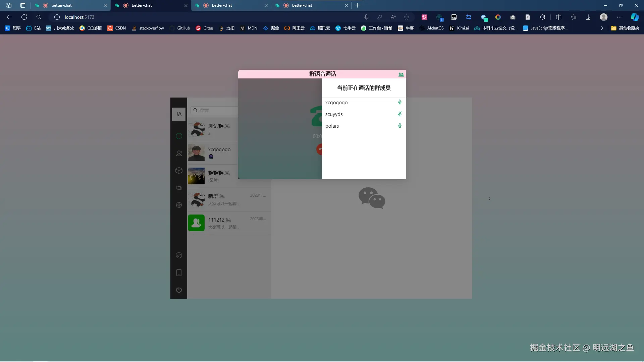Mute polars' microphone
This screenshot has height=362, width=644.
(x=400, y=126)
